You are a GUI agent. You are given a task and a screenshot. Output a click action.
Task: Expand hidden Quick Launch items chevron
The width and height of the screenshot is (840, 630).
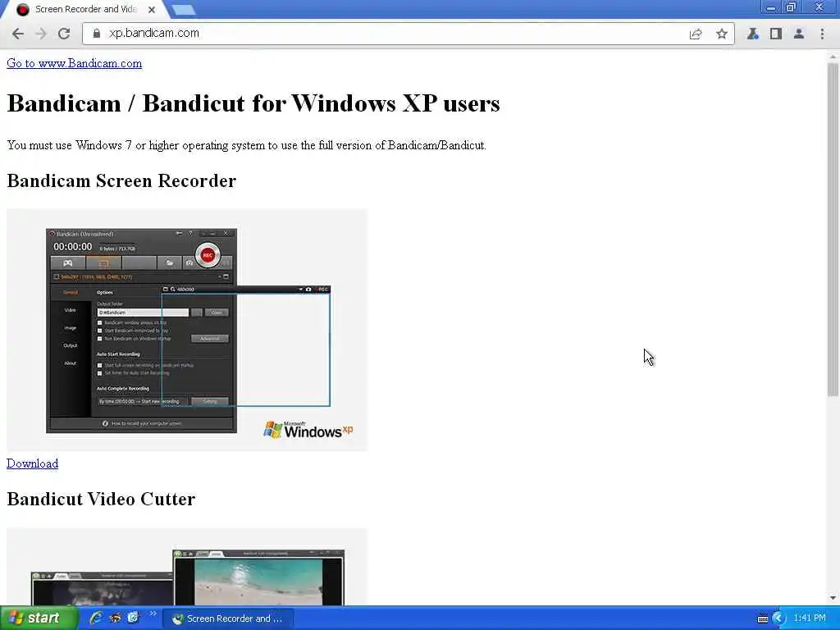(x=153, y=614)
